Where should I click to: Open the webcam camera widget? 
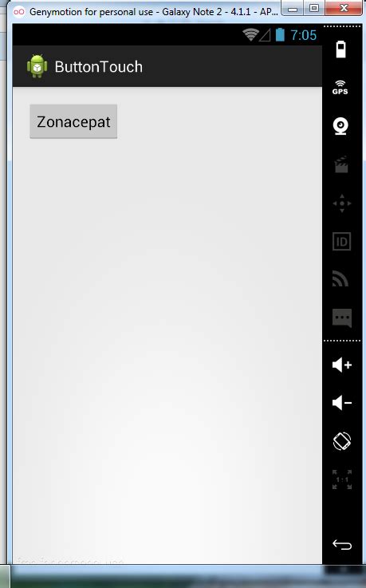pos(340,126)
